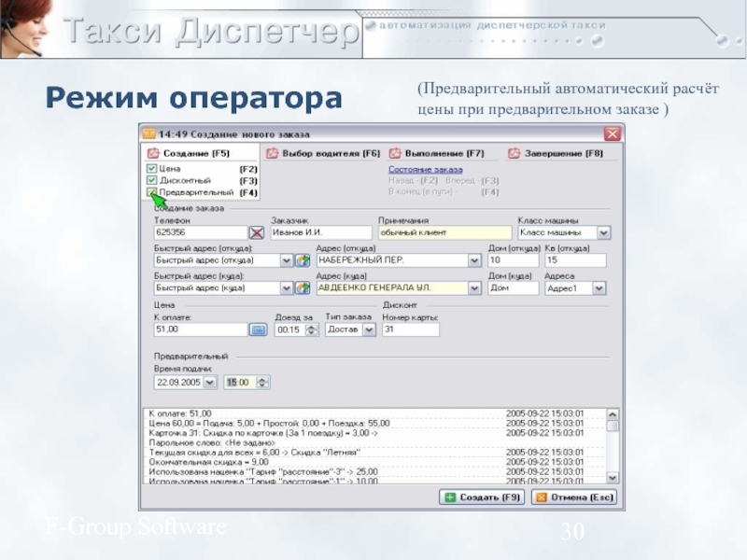
Task: Click the Создать (F9) button
Action: (482, 497)
